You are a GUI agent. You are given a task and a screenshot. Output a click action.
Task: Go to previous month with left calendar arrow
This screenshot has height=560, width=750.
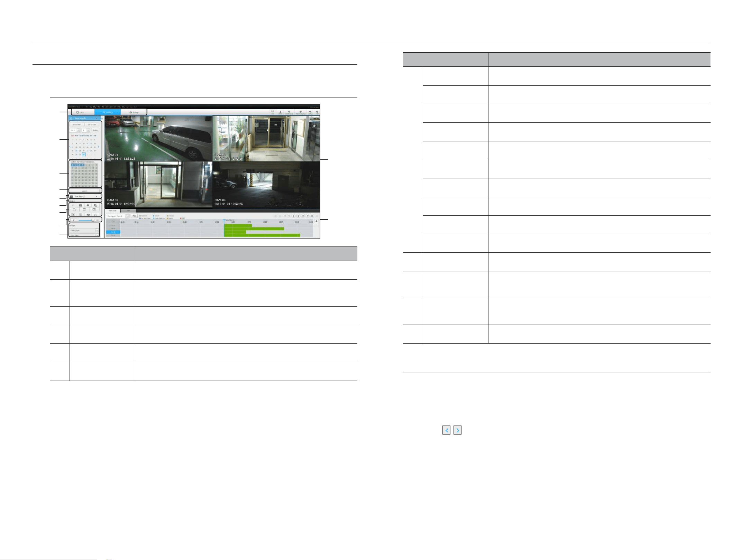point(70,147)
